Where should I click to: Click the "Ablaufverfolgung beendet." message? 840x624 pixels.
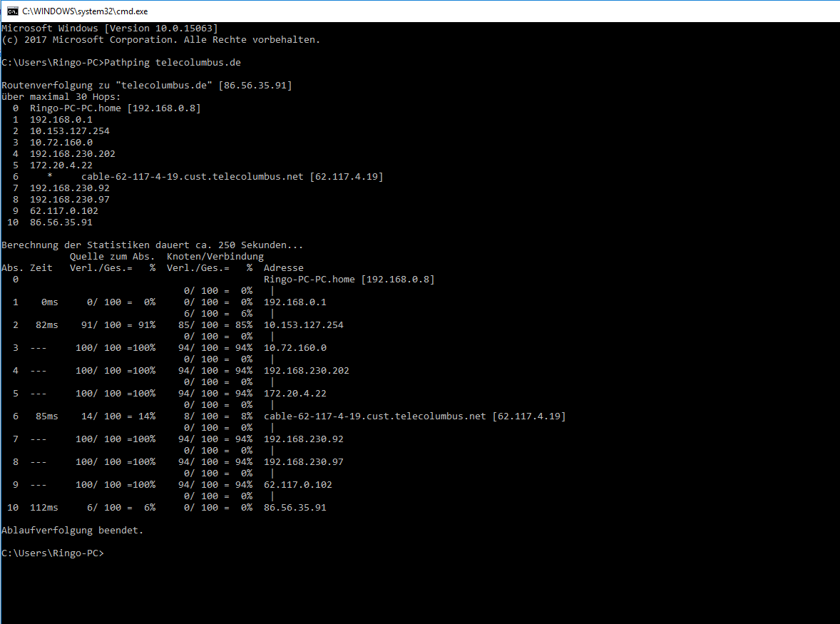[x=72, y=531]
